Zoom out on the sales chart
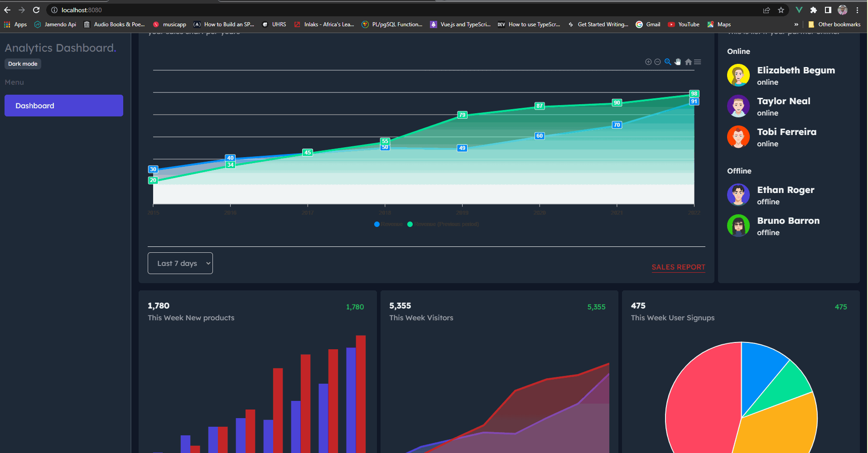 tap(657, 62)
